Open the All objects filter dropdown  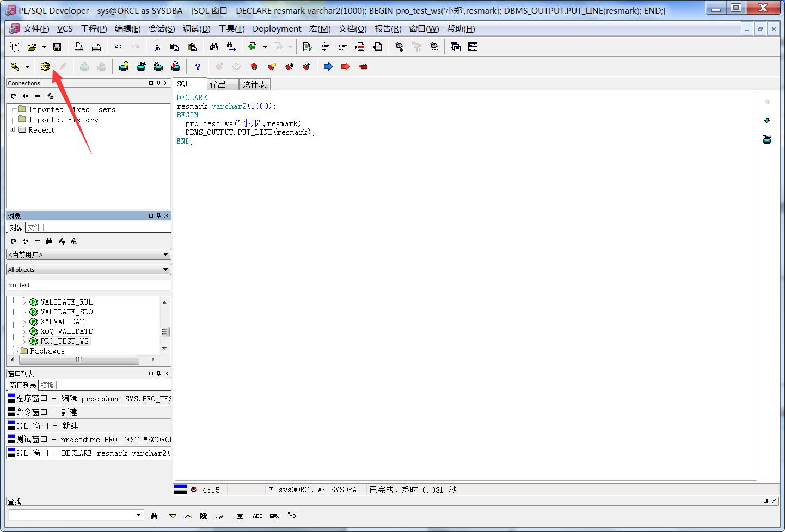point(89,270)
